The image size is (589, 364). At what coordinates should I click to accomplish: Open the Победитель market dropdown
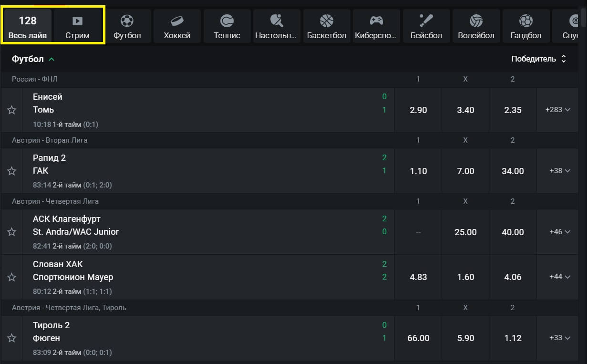pyautogui.click(x=538, y=59)
